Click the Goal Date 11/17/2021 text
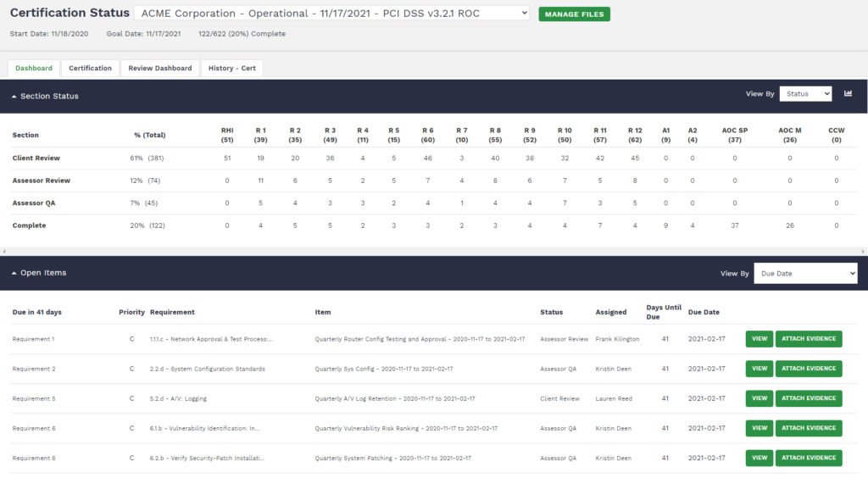The width and height of the screenshot is (868, 478). point(143,34)
